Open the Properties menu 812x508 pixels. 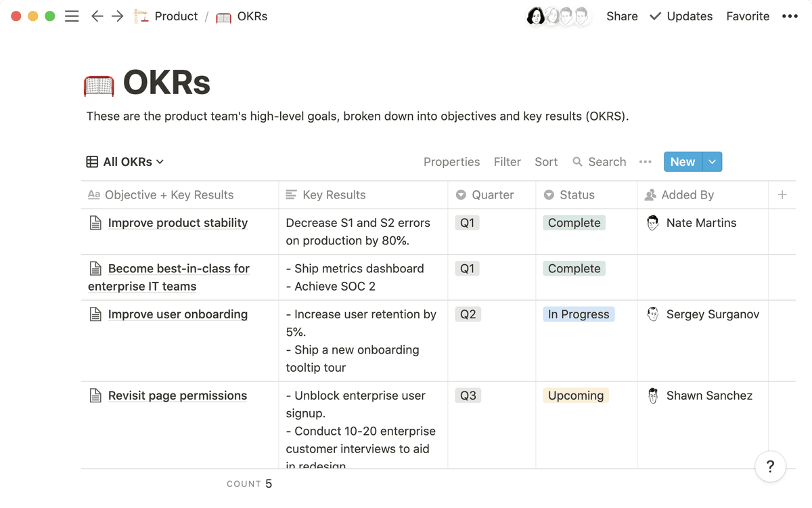click(452, 162)
